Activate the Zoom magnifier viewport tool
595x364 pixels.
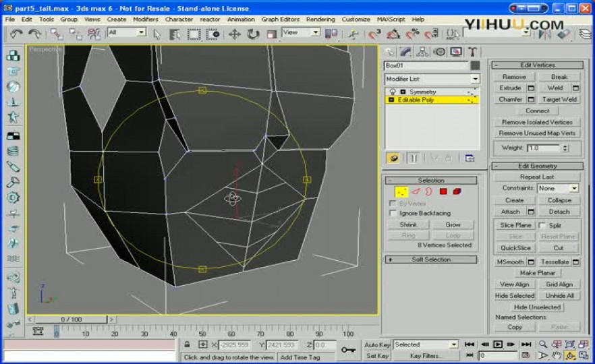tap(543, 344)
